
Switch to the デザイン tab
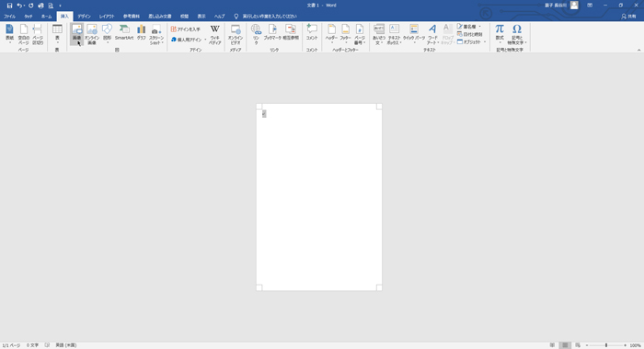(84, 17)
